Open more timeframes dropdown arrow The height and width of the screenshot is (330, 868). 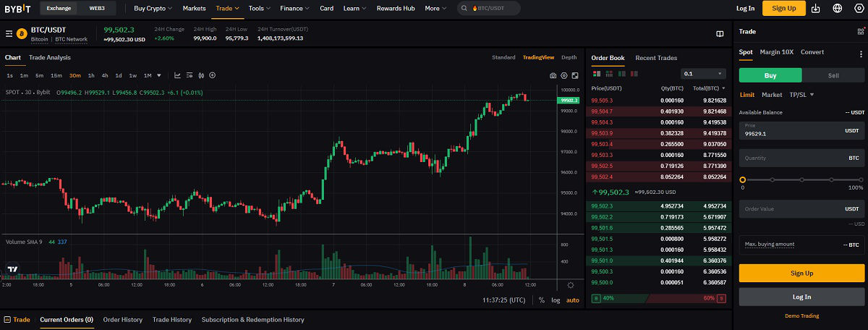coord(159,75)
